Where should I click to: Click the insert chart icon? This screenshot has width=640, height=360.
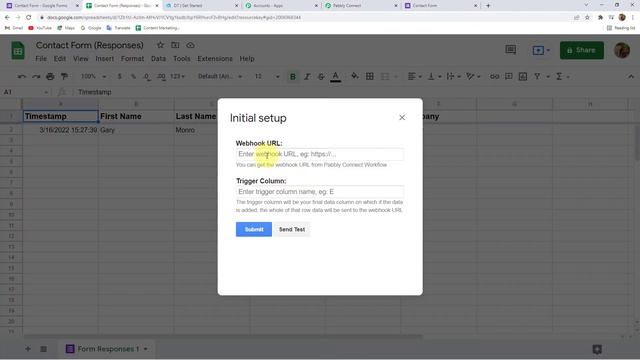pos(523,76)
